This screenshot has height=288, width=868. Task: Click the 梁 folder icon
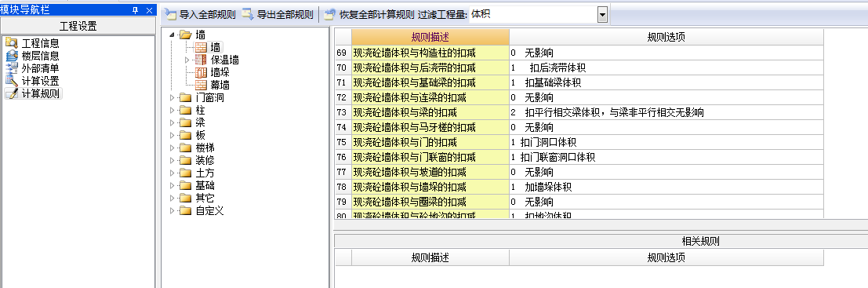coord(186,123)
